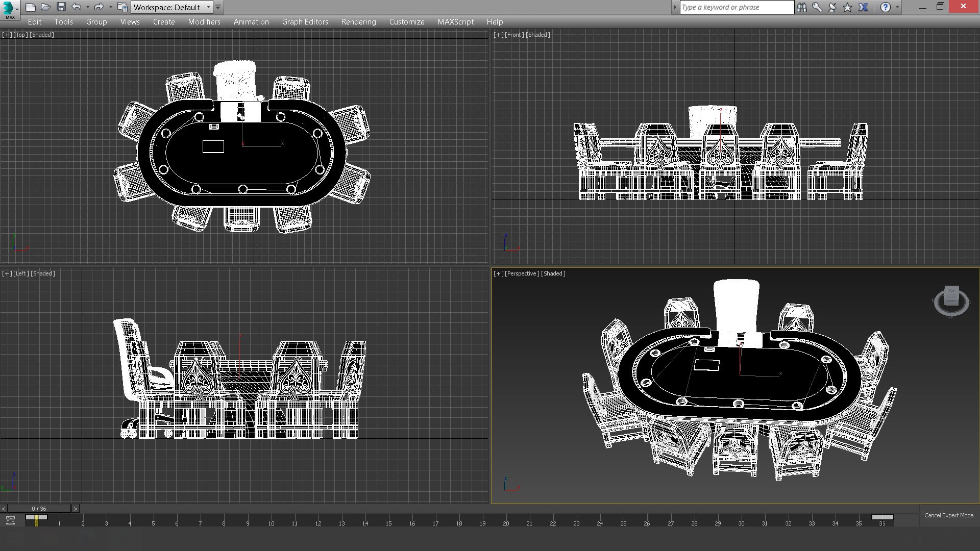The width and height of the screenshot is (980, 551).
Task: Open Quick Access Toolbar customize arrow
Action: [x=218, y=7]
